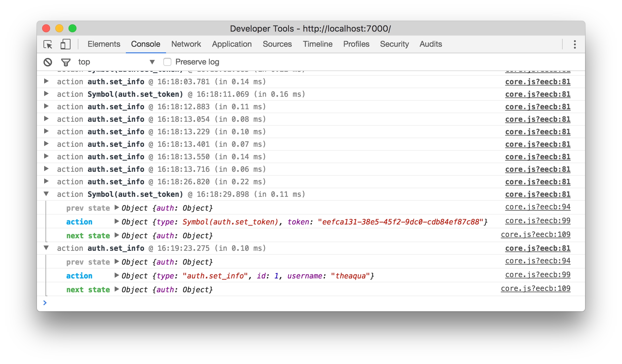Click the console prompt input line
622x364 pixels.
click(x=297, y=303)
